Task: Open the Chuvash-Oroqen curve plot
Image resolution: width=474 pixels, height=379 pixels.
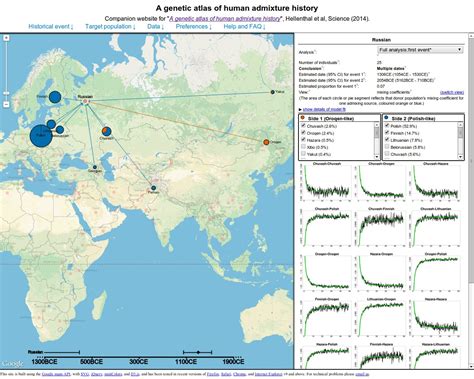Action: point(381,183)
